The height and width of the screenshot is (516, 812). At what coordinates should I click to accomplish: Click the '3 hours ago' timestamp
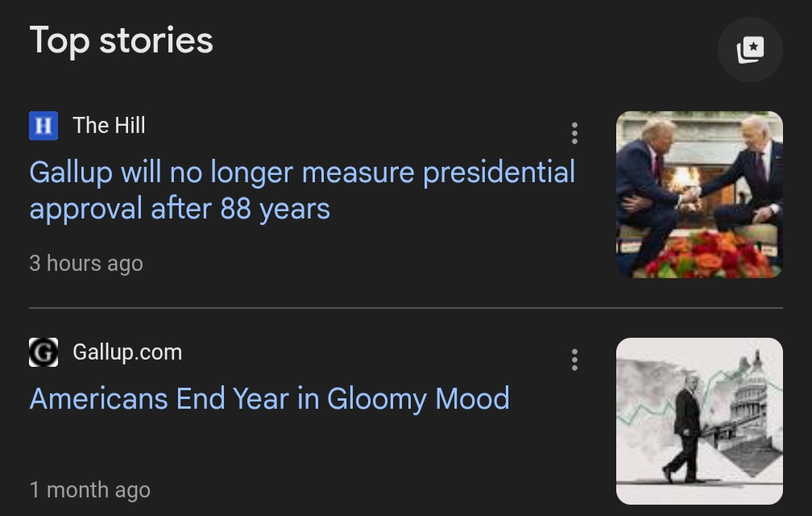pos(86,264)
